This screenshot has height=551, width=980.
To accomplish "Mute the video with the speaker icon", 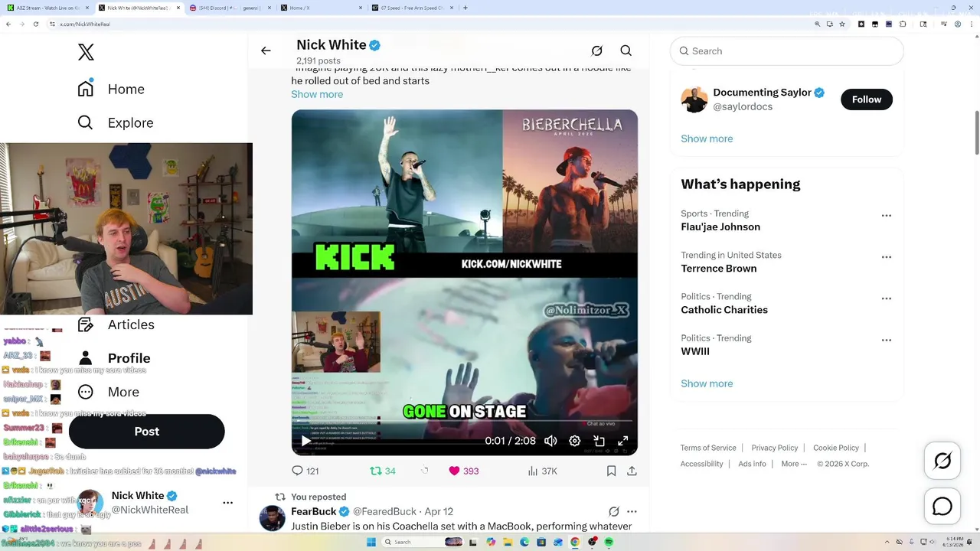I will (x=550, y=441).
